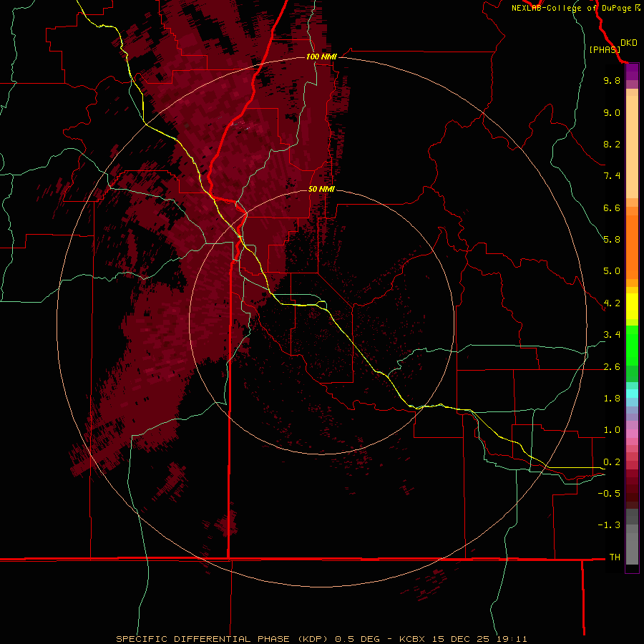The height and width of the screenshot is (644, 644).
Task: Select the 6.6 scale value label
Action: (x=612, y=208)
